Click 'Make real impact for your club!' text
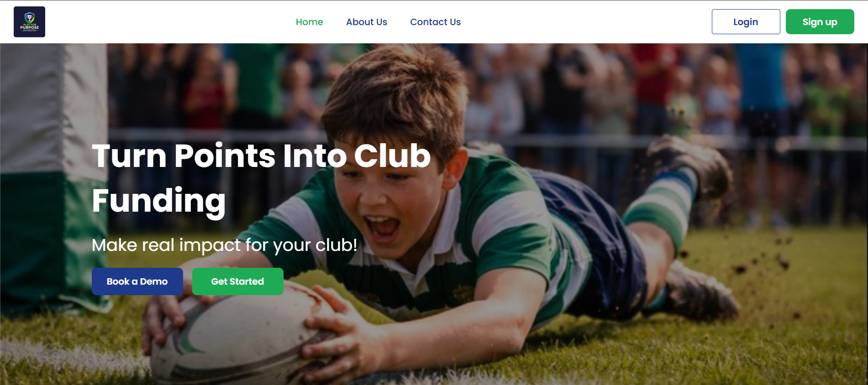Image resolution: width=868 pixels, height=385 pixels. click(224, 245)
